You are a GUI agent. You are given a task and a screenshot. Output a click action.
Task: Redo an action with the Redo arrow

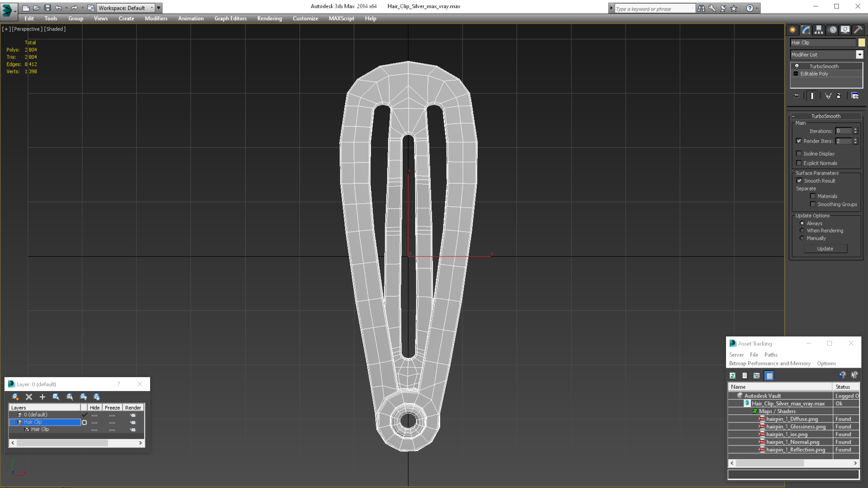point(74,8)
